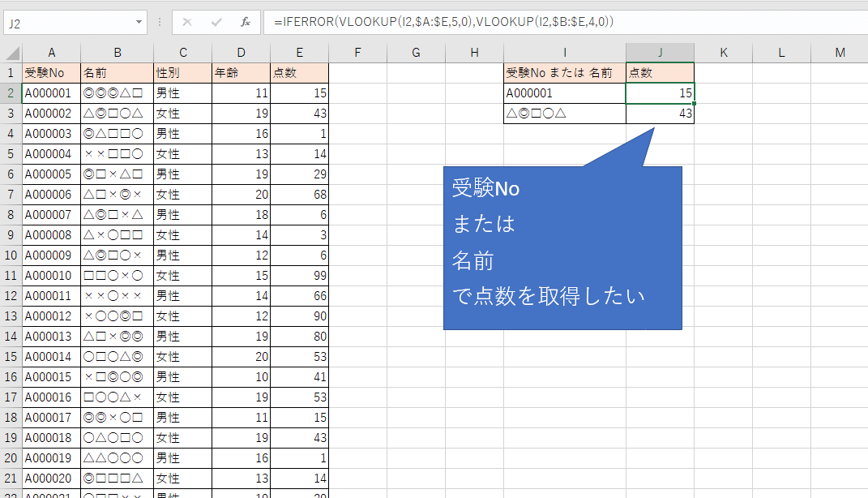Viewport: 868px width, 498px height.
Task: Click the Select All triangle above row 1
Action: (11, 52)
